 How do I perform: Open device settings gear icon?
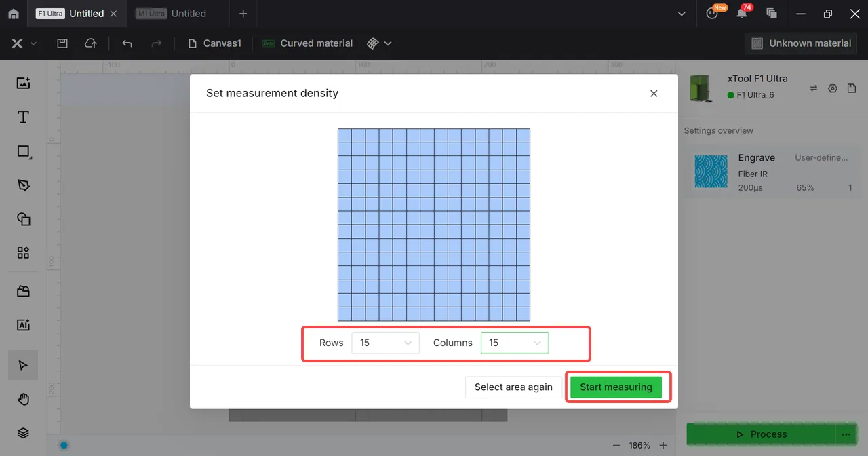[833, 88]
